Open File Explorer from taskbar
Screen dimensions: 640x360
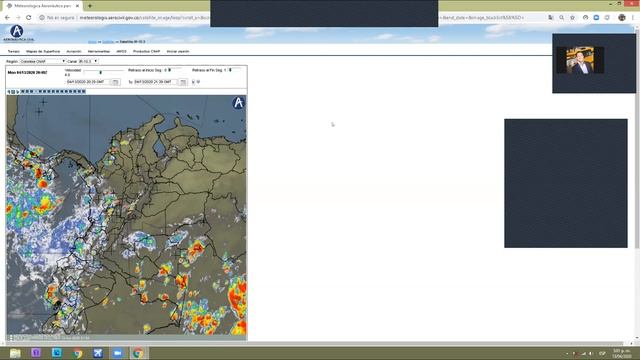(x=15, y=353)
